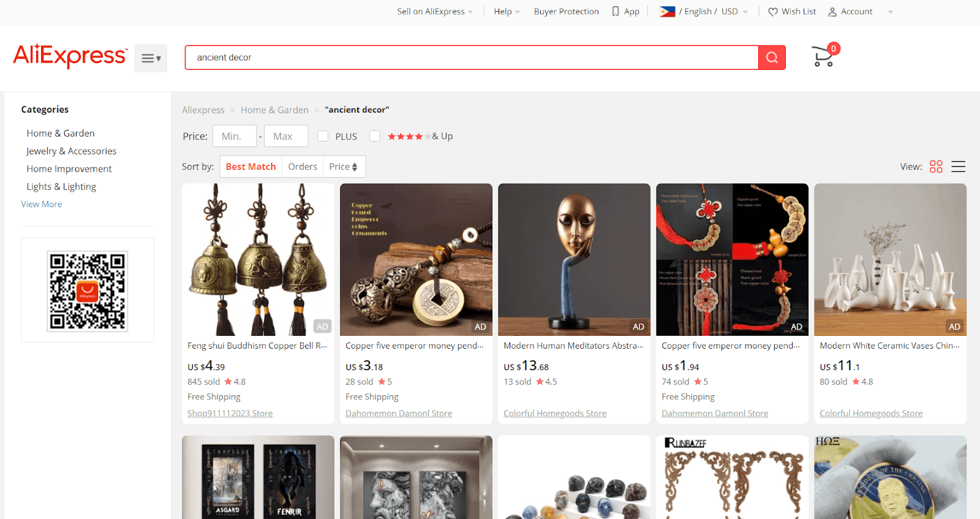The height and width of the screenshot is (519, 980).
Task: Click the Min. price input field
Action: [235, 136]
